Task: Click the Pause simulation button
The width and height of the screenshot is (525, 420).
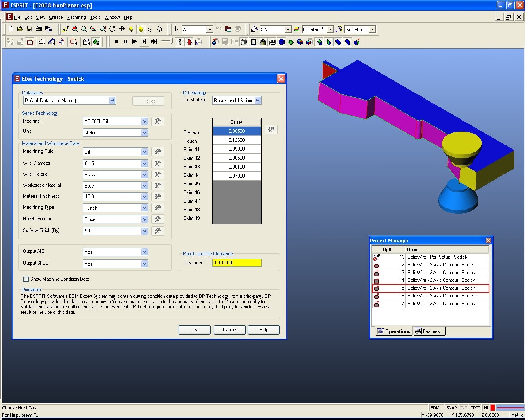Action: 126,42
